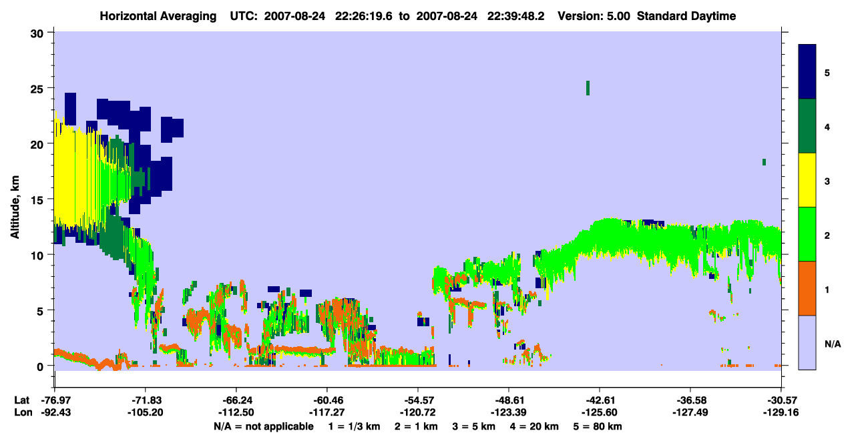Click the longitude value -120.72
Image resolution: width=868 pixels, height=445 pixels.
417,412
